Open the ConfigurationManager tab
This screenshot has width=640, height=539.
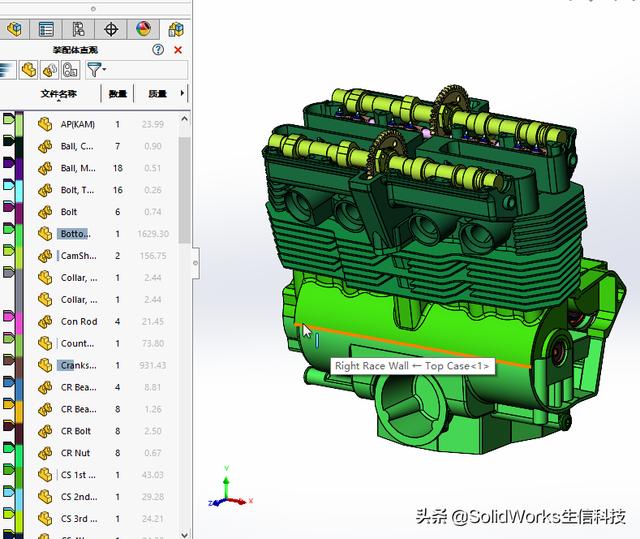[78, 29]
